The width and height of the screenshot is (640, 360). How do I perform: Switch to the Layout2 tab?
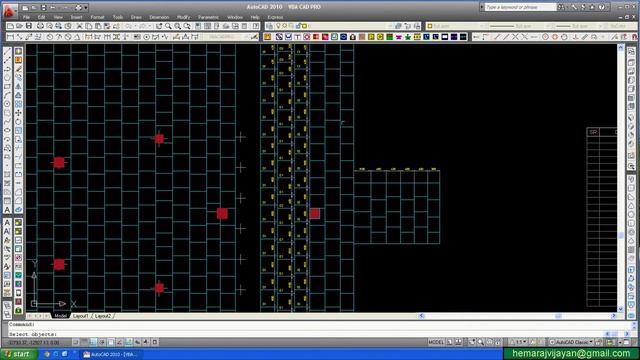(x=103, y=316)
